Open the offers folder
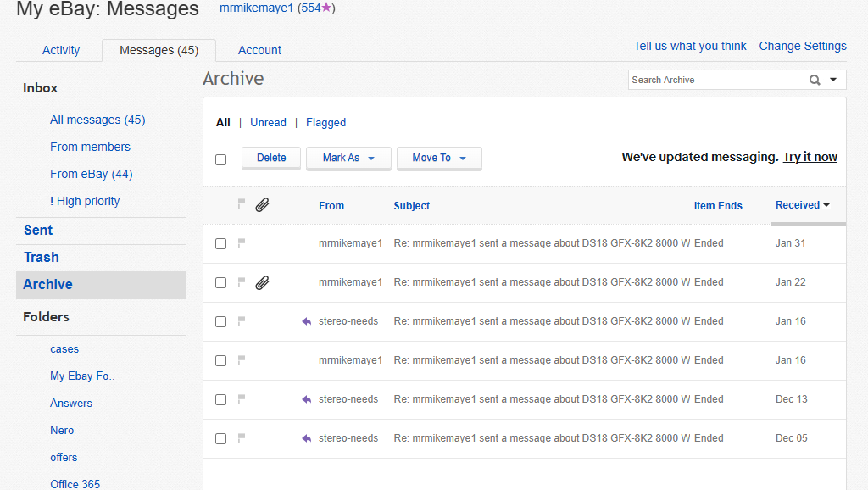868x490 pixels. click(64, 457)
